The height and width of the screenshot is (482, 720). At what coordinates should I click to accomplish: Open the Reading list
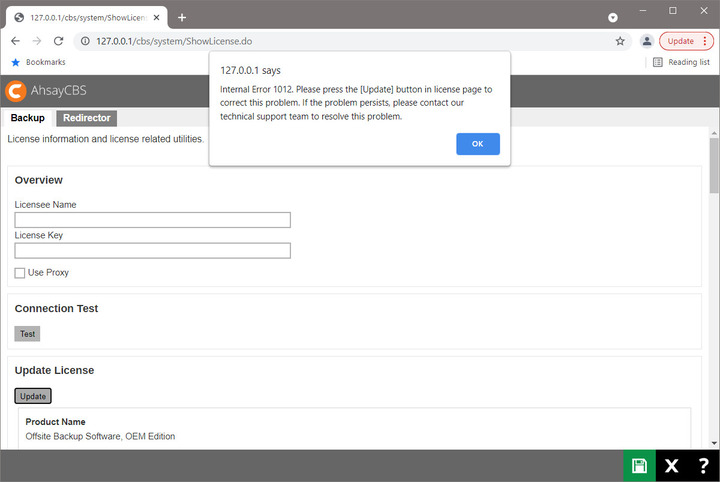tap(681, 62)
